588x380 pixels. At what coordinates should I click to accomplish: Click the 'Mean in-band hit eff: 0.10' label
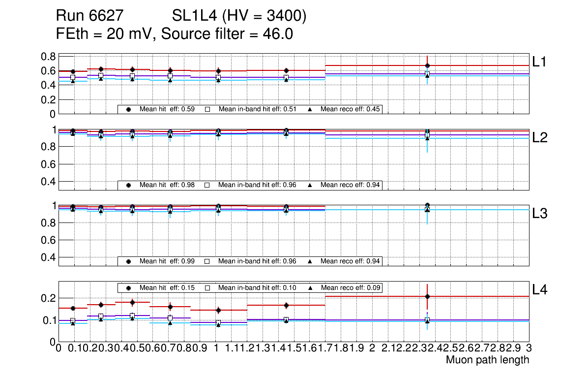tap(257, 287)
